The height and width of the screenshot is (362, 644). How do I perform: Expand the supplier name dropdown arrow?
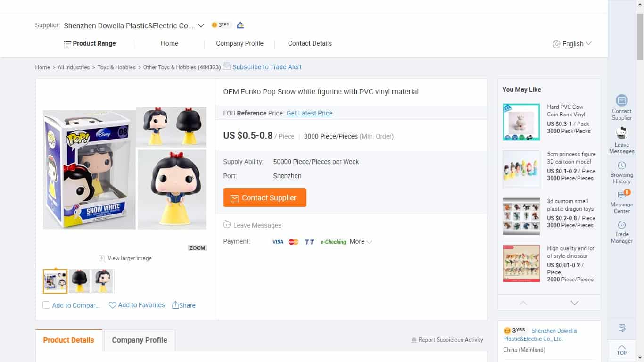point(201,25)
